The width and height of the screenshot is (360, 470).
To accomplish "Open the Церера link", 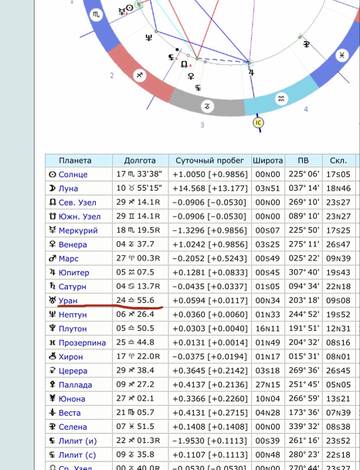I will coord(73,370).
